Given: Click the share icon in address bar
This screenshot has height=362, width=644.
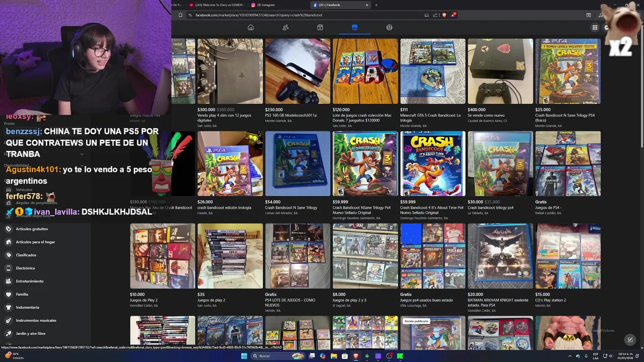Looking at the screenshot, I should coord(435,15).
